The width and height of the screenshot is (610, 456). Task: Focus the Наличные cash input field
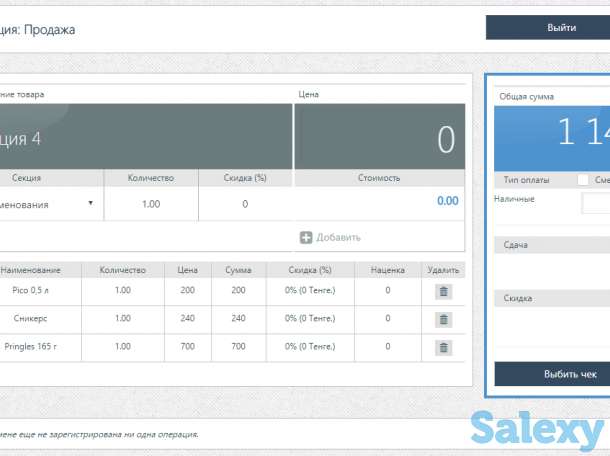(596, 204)
